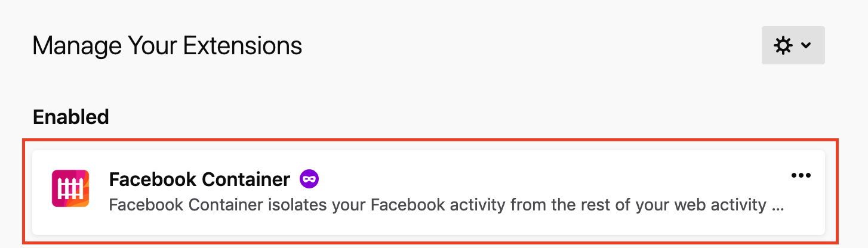Open details from the Facebook Container title
Image resolution: width=868 pixels, height=248 pixels.
coord(199,178)
